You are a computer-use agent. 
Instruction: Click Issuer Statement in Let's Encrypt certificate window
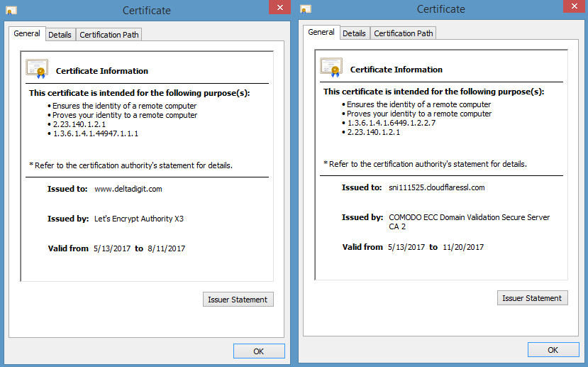[x=238, y=300]
